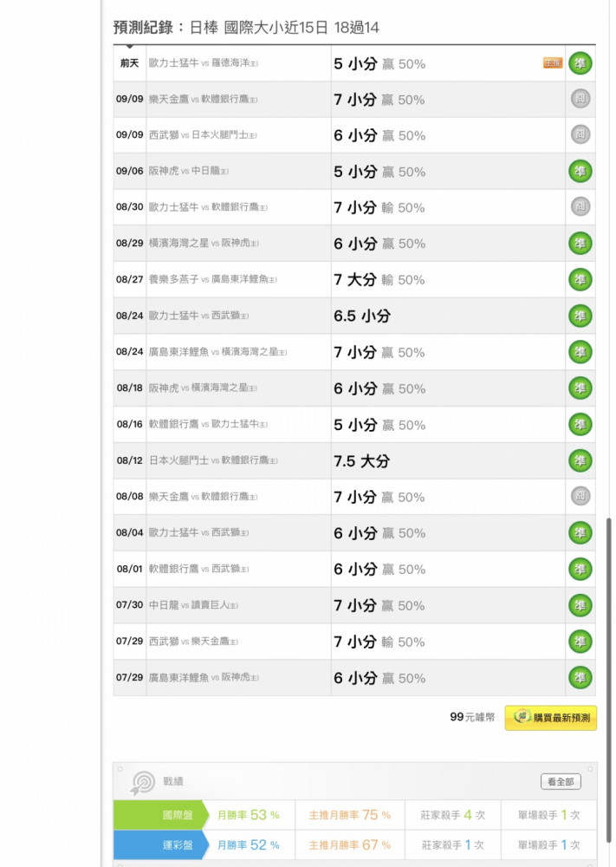Select the blue 運彩盤 tab
Screen dimensions: 616x867
click(x=160, y=844)
